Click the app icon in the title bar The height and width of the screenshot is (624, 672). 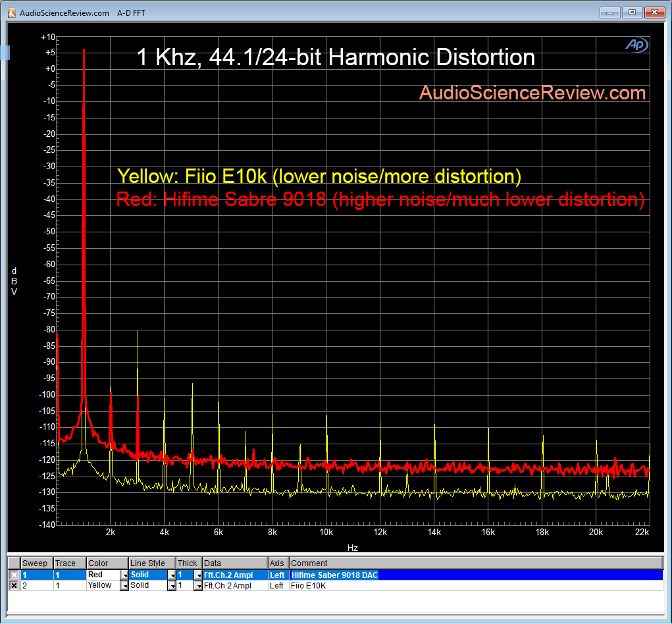[12, 13]
